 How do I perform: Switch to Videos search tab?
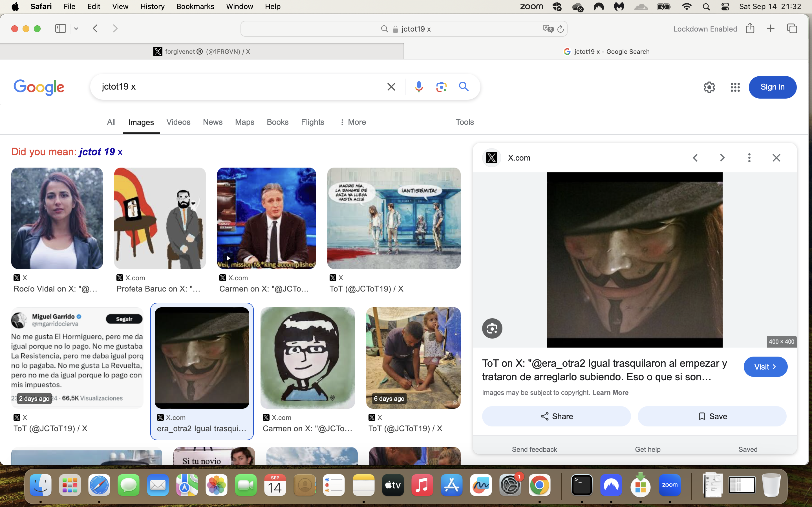(x=178, y=122)
